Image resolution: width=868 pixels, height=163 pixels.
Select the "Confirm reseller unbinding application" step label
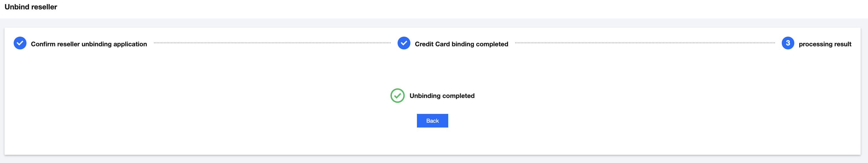89,44
